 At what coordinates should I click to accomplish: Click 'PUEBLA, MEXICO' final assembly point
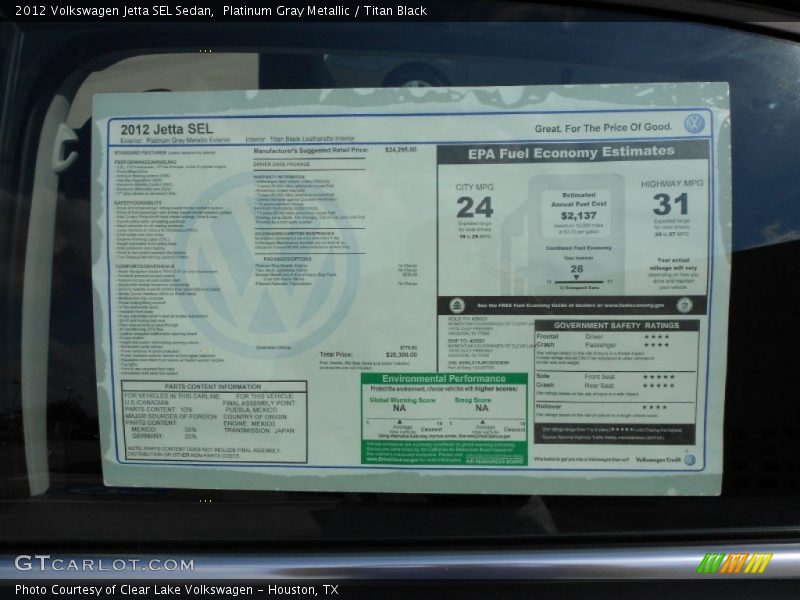pyautogui.click(x=252, y=410)
